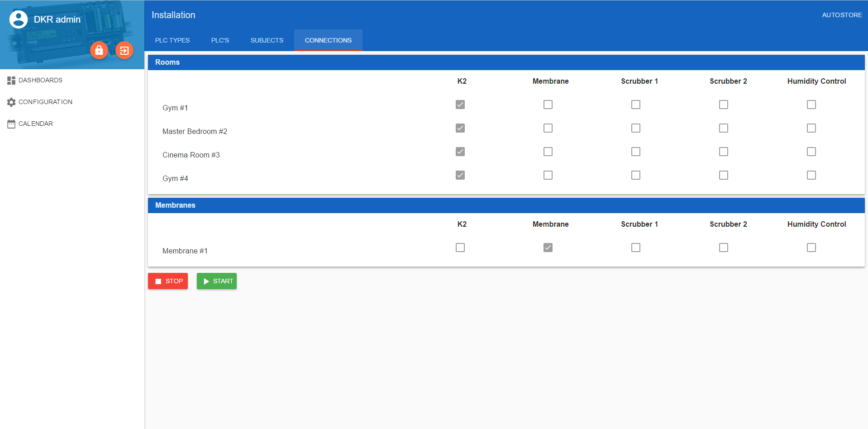The width and height of the screenshot is (868, 429).
Task: Uncheck K2 for Gym #1
Action: click(460, 105)
